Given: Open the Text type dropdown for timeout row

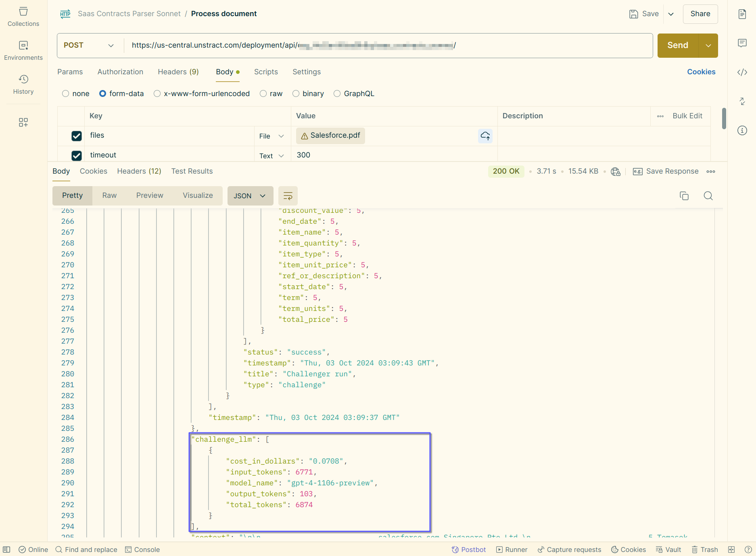Looking at the screenshot, I should 271,156.
